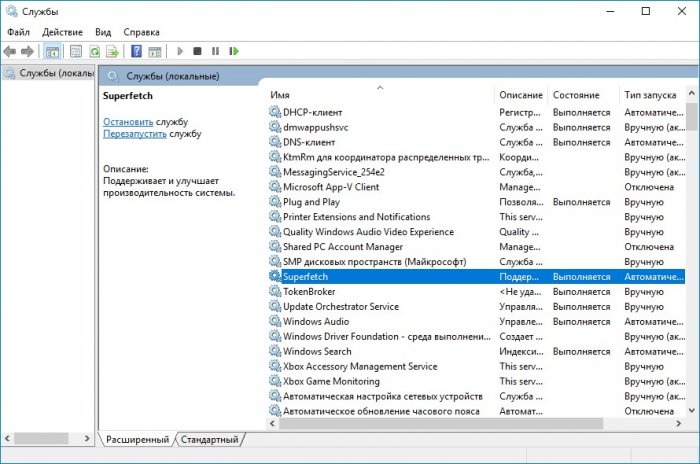Restart service with the green restart icon
Viewport: 700px width, 464px height.
[x=233, y=51]
